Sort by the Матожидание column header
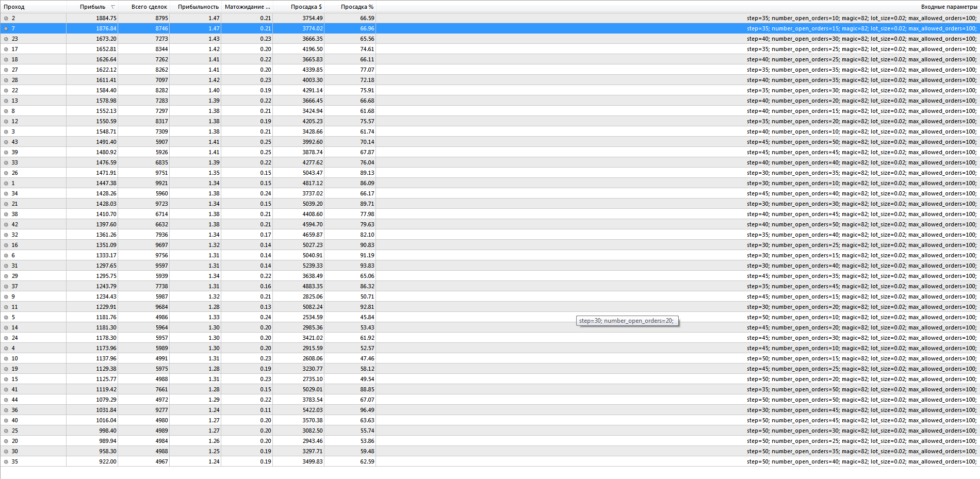980x479 pixels. [247, 7]
